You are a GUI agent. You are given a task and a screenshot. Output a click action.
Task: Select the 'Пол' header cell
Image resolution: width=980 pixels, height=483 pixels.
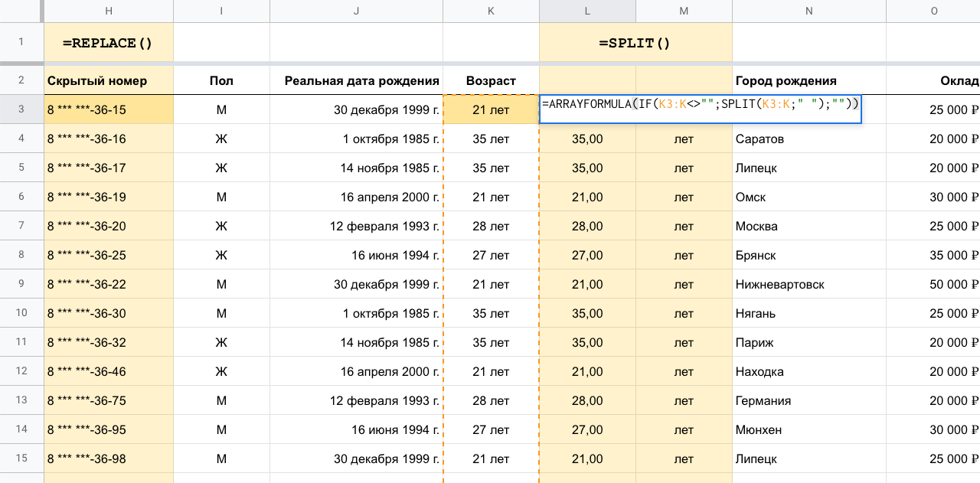coord(222,80)
